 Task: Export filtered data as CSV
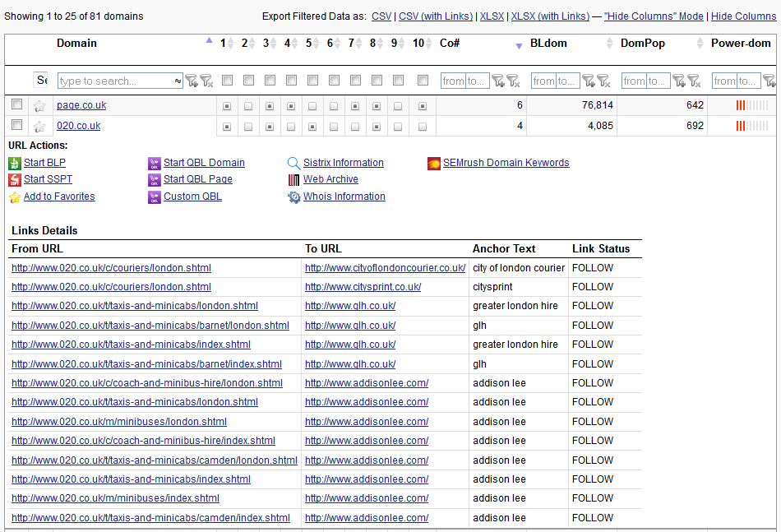click(381, 16)
